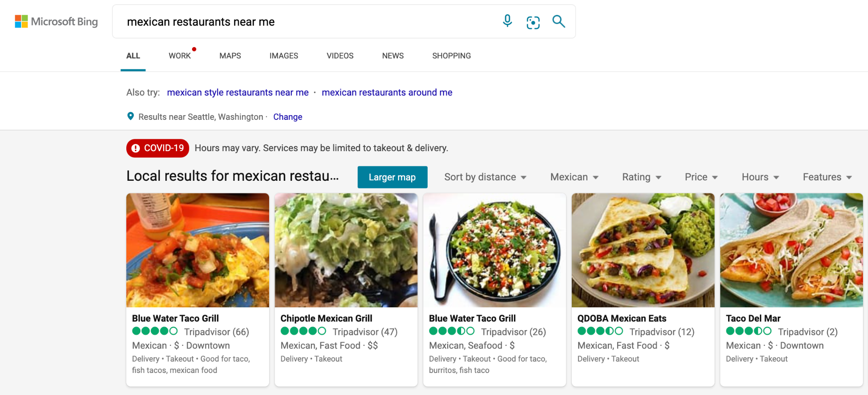
Task: Open the Price filter dropdown
Action: tap(701, 177)
